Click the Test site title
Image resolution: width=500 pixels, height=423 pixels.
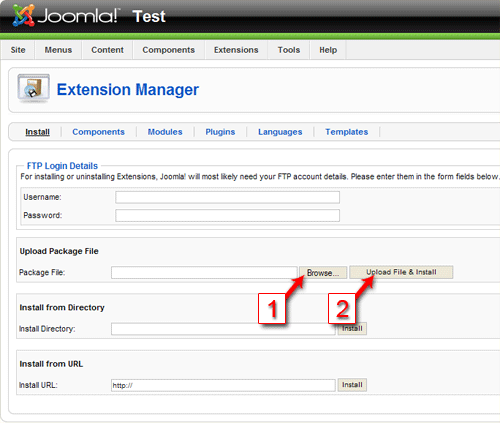[x=149, y=16]
